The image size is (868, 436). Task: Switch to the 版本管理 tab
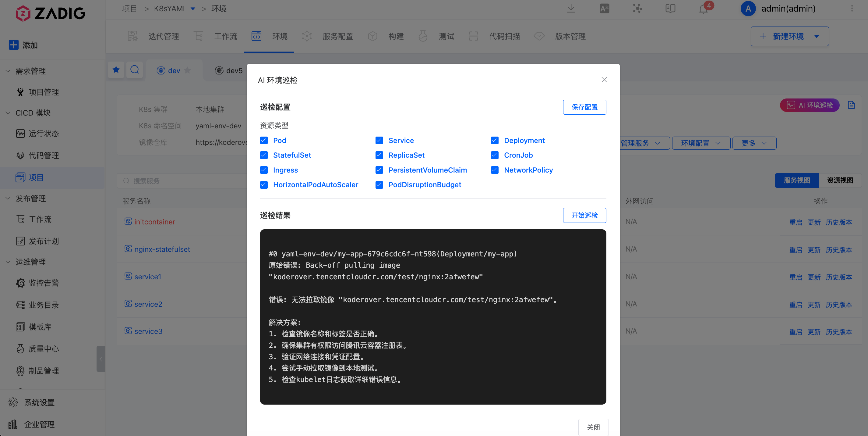560,36
